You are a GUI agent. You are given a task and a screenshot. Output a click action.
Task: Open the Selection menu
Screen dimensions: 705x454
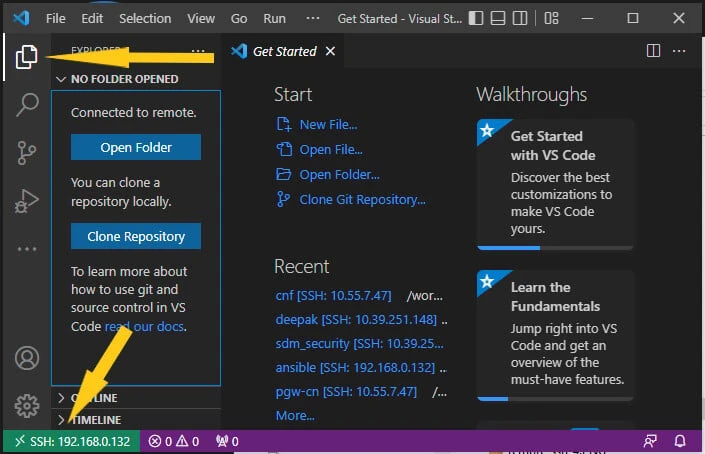tap(144, 19)
